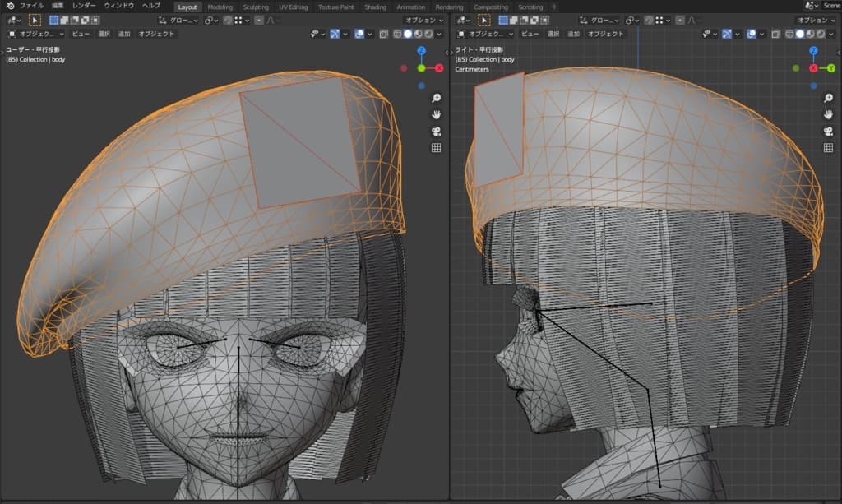Open the オプション dropdown in left viewport
Image resolution: width=842 pixels, height=504 pixels.
click(x=425, y=20)
